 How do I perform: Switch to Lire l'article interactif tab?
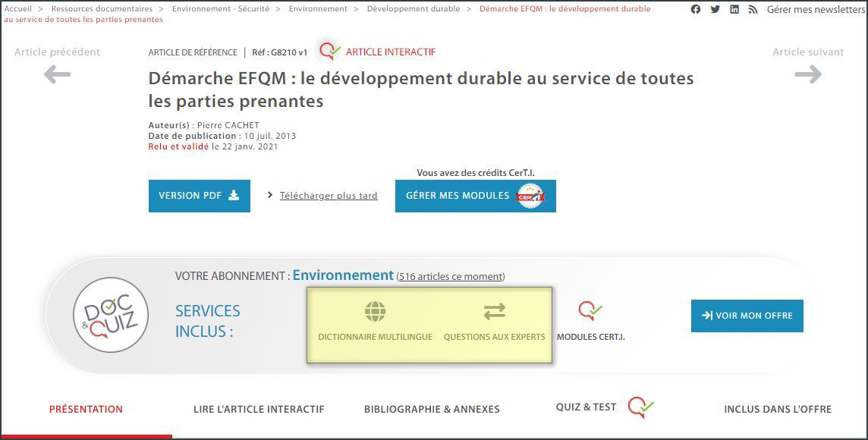point(259,409)
